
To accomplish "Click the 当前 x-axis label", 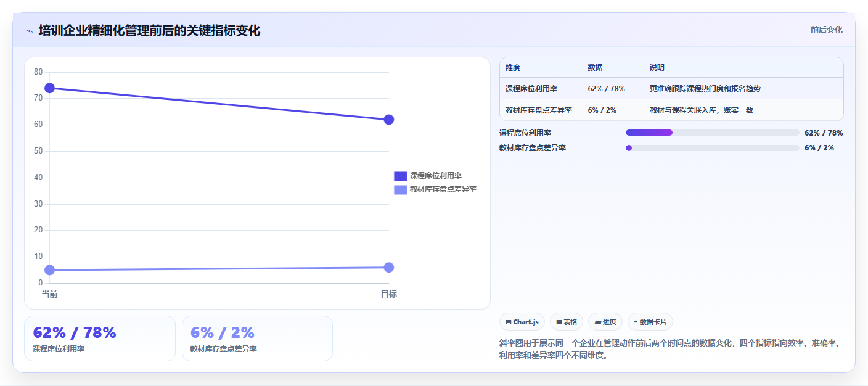I will [50, 294].
